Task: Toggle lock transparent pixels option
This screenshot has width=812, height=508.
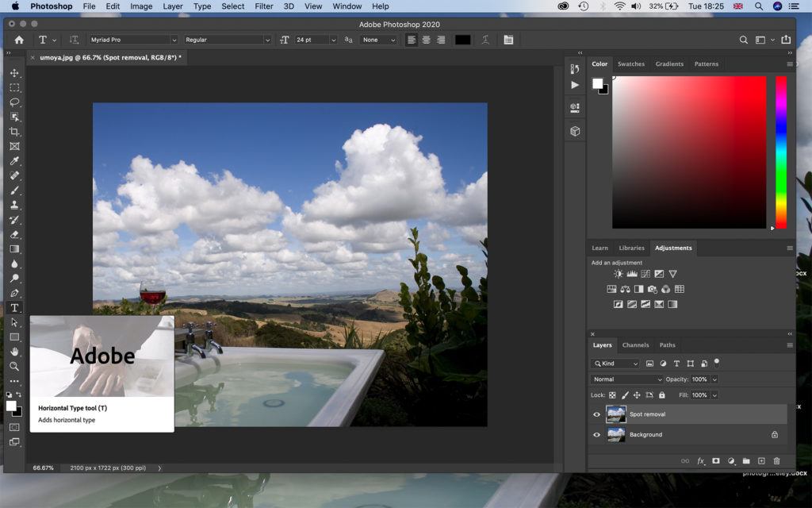Action: 612,394
